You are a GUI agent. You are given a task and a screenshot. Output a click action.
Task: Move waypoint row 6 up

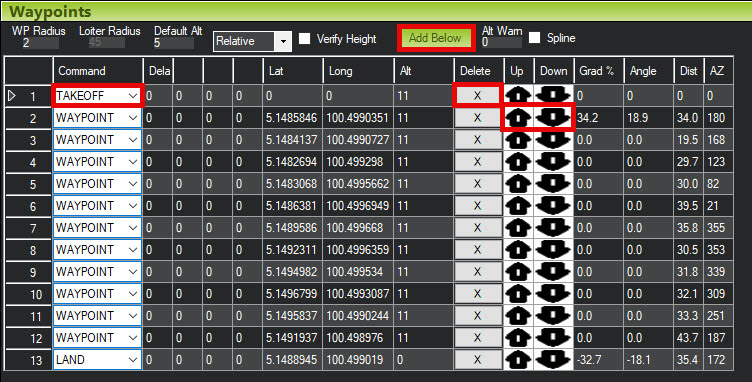tap(518, 206)
